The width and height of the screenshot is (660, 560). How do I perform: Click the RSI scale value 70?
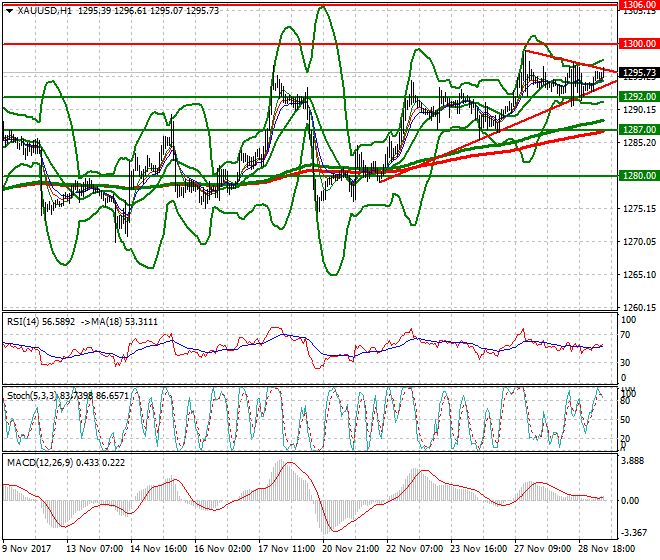[x=626, y=335]
